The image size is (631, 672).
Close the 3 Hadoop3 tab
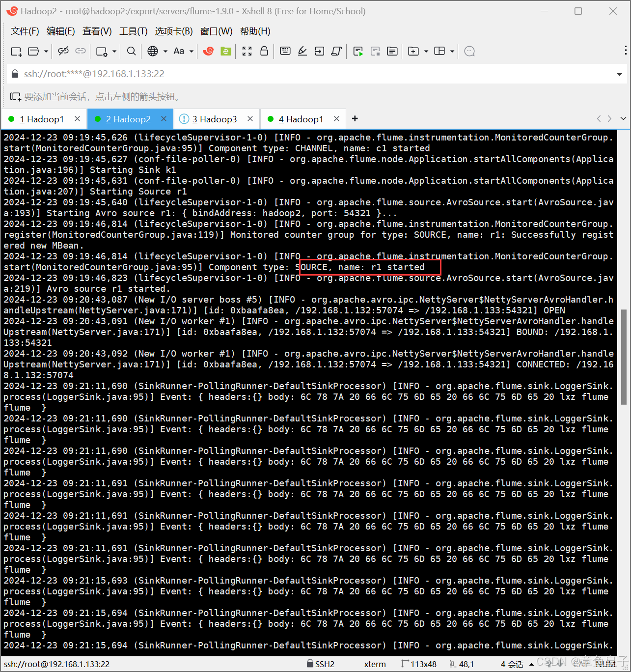250,119
